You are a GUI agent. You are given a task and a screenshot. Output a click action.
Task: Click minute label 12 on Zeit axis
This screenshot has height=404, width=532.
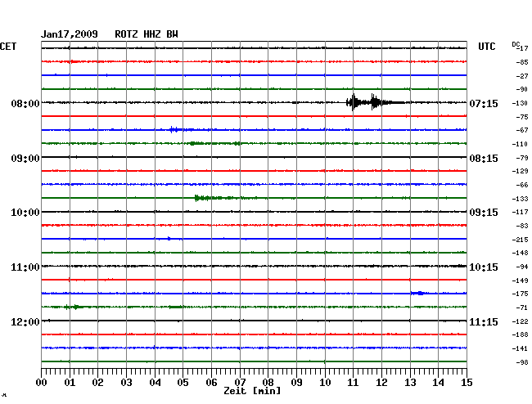coord(381,383)
